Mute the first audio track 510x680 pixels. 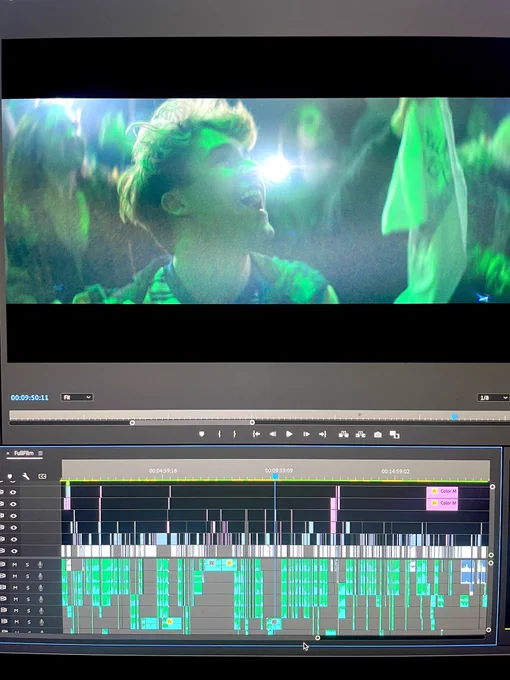[x=15, y=565]
